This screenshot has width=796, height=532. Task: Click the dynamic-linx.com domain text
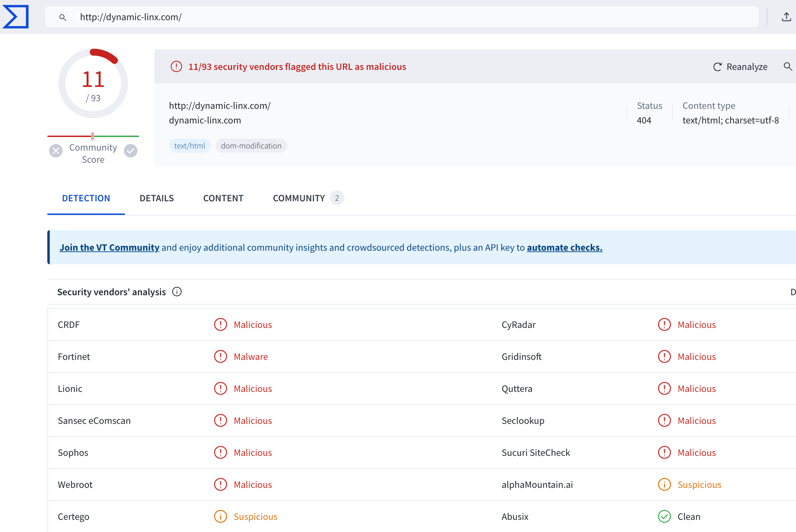click(x=205, y=120)
